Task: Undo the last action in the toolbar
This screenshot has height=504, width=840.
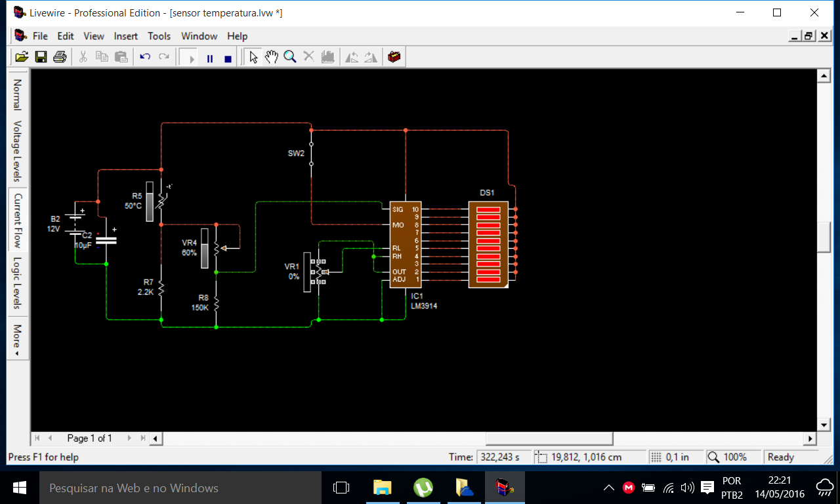Action: tap(145, 57)
